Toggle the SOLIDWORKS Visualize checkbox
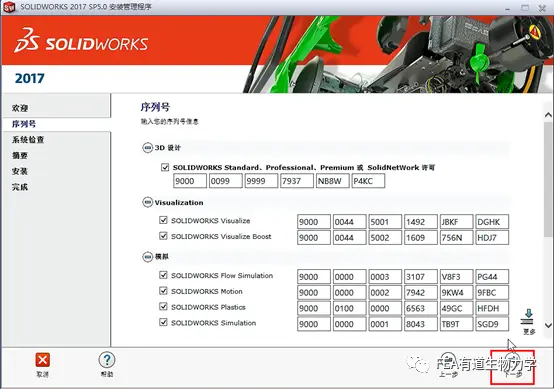The width and height of the screenshot is (554, 389). [x=163, y=220]
